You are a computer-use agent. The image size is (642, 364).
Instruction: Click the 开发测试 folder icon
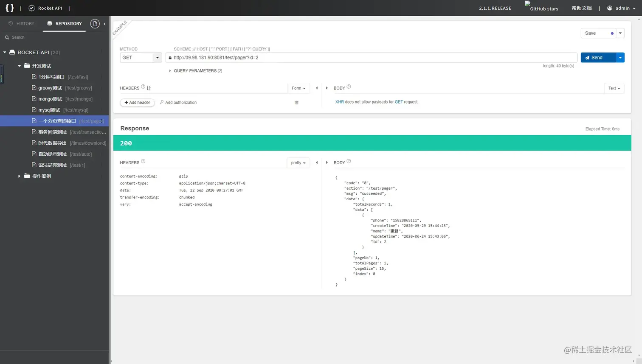click(x=27, y=66)
